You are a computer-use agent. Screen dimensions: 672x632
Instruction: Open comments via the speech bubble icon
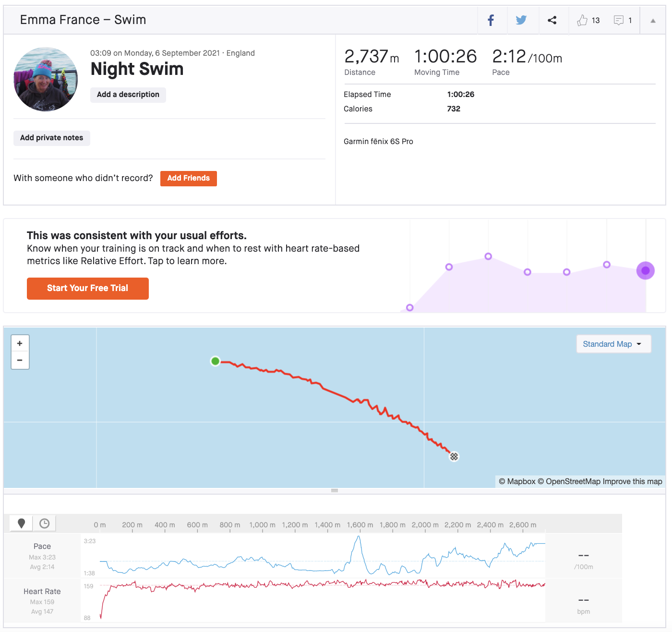[618, 20]
